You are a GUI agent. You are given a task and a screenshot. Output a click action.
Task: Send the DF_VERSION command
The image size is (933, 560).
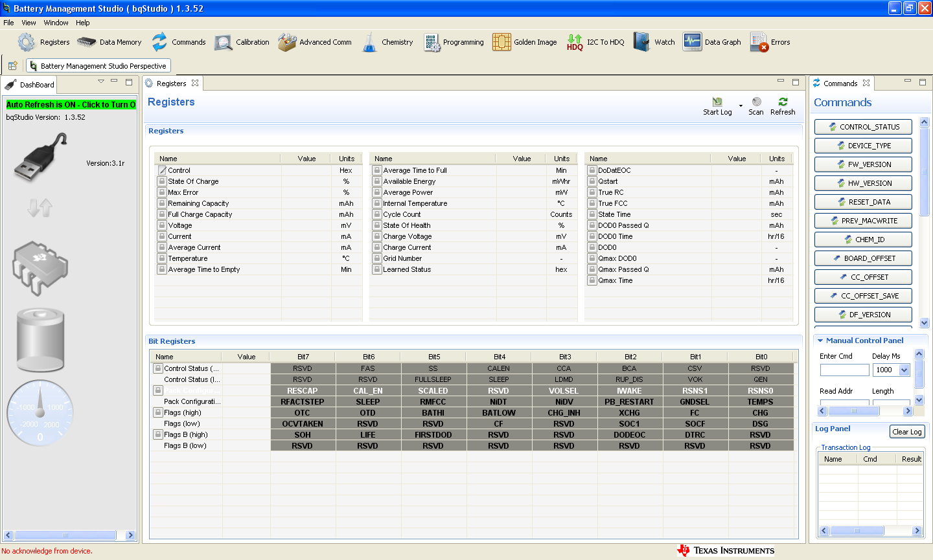coord(863,315)
